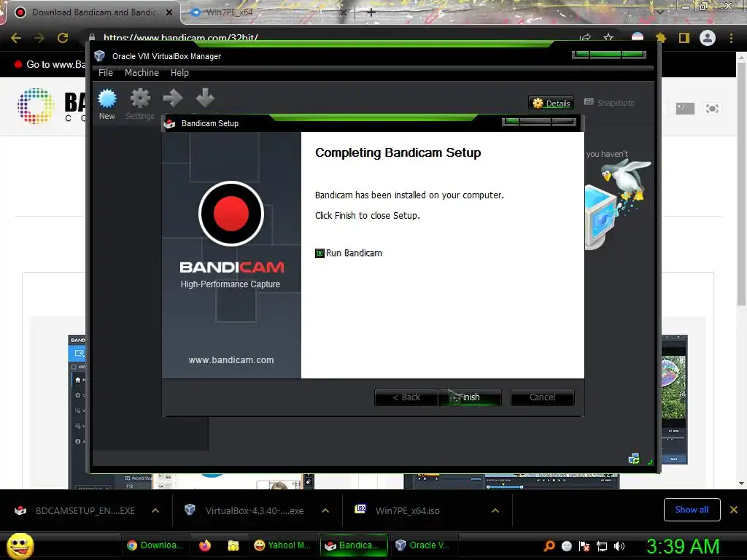Switch to Oracle VM taskbar item
Viewport: 747px width, 560px height.
pos(424,545)
